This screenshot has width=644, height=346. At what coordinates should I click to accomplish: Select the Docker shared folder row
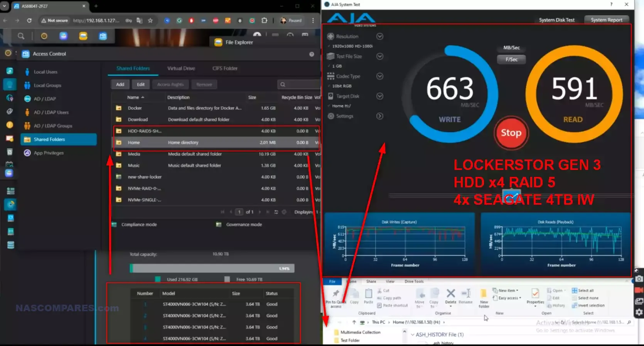[x=216, y=108]
